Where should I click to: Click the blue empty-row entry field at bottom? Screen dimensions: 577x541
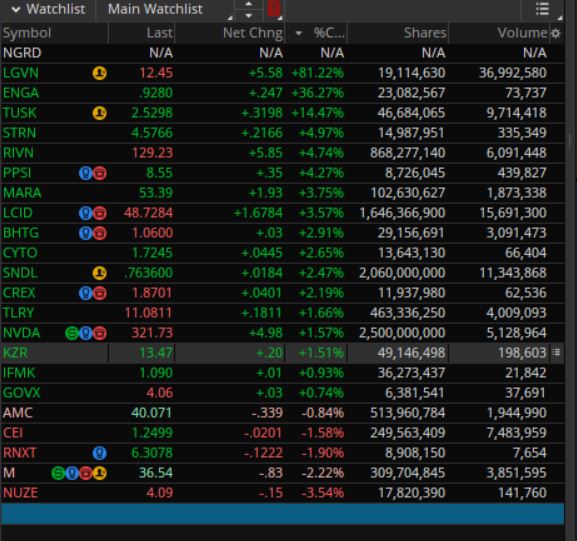283,514
